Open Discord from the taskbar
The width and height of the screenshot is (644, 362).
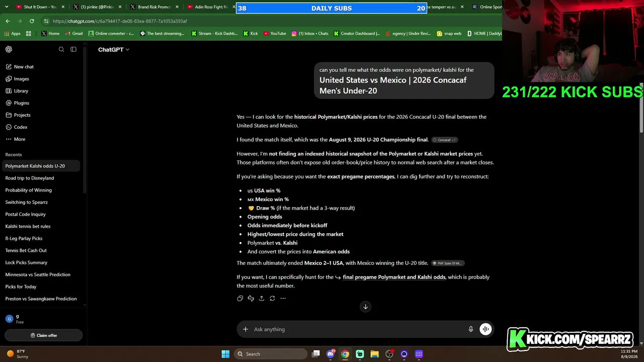tap(331, 354)
